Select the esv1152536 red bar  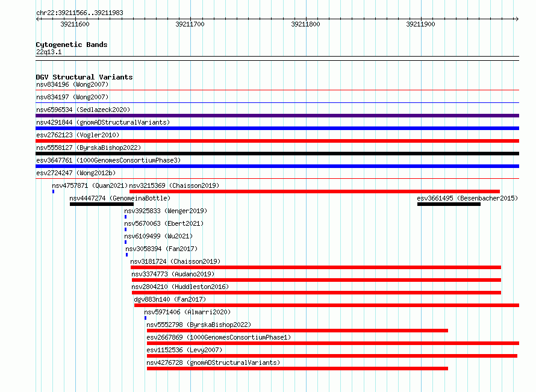[332, 356]
